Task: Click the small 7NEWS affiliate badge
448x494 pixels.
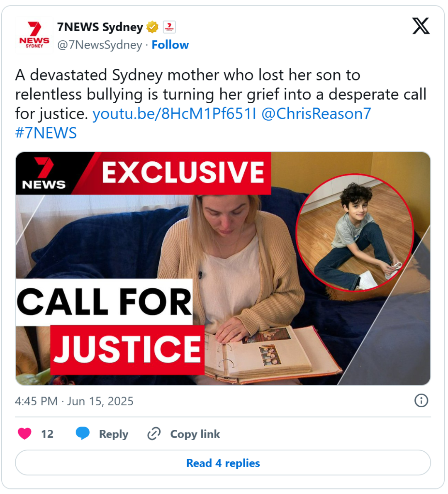Action: click(x=169, y=27)
